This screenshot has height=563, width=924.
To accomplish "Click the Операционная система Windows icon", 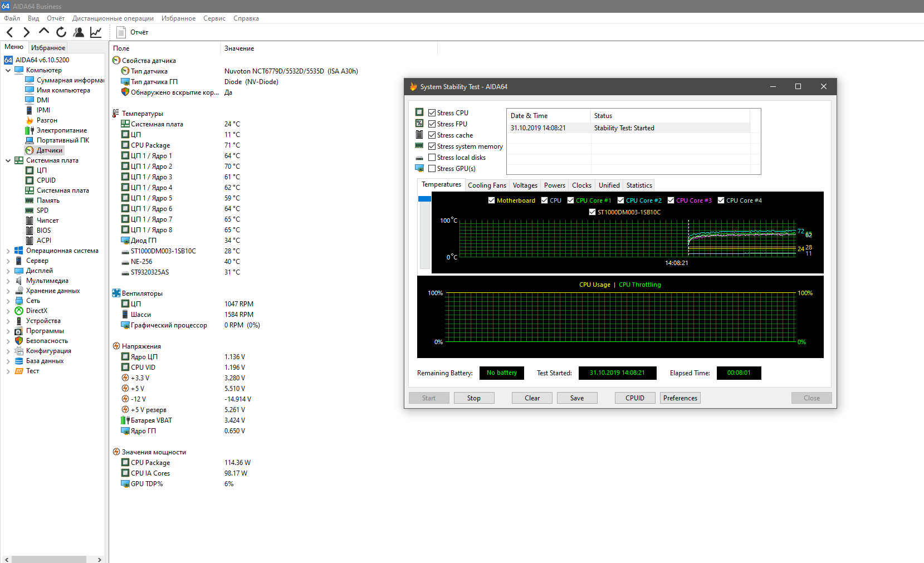I will pos(19,251).
